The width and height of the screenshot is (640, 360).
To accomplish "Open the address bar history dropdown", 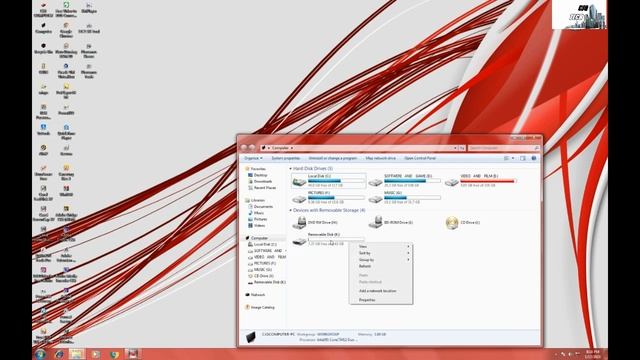I will pyautogui.click(x=455, y=148).
